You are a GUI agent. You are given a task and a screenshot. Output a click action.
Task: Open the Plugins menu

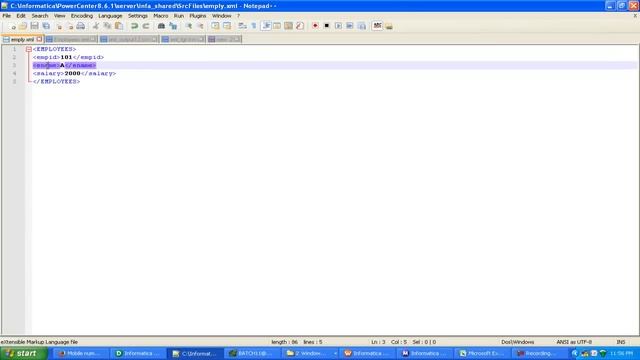(198, 16)
